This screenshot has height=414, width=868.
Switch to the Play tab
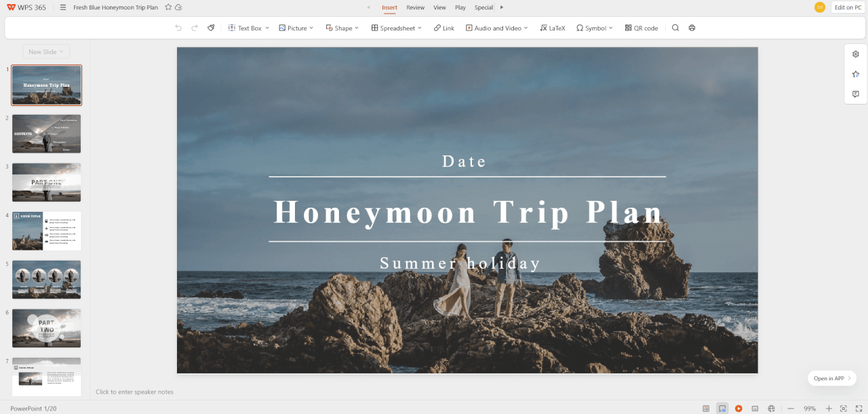(x=460, y=7)
